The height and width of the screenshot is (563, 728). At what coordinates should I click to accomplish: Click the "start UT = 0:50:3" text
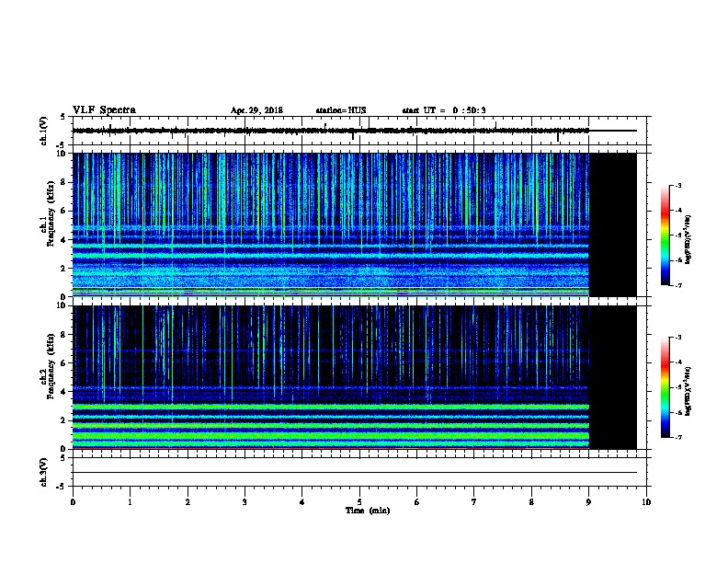click(x=444, y=110)
